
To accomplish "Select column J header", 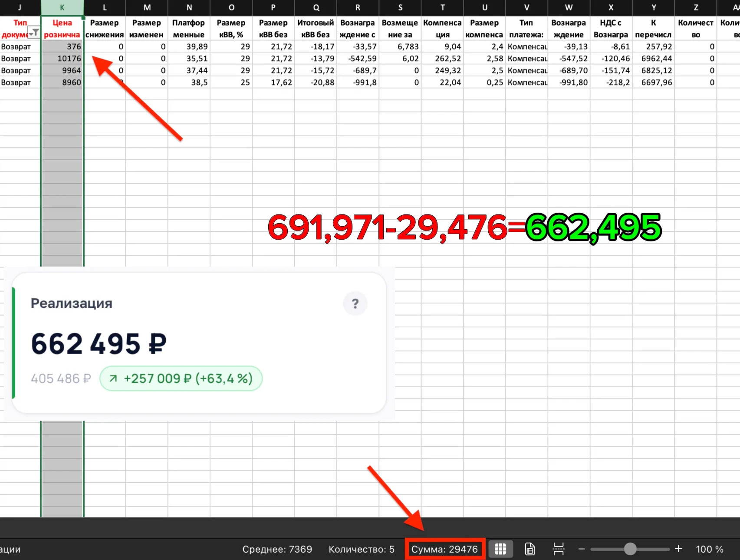I will 20,7.
